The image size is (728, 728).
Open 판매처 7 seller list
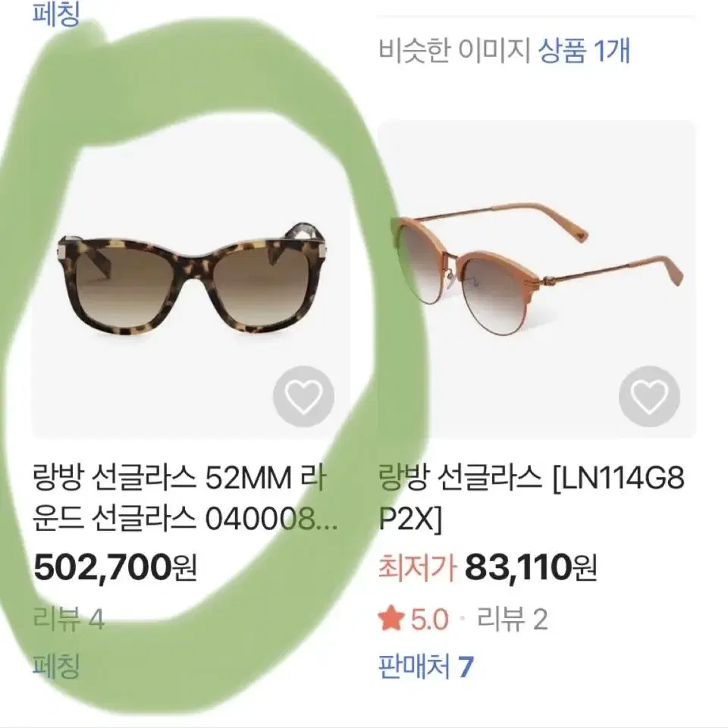(425, 667)
